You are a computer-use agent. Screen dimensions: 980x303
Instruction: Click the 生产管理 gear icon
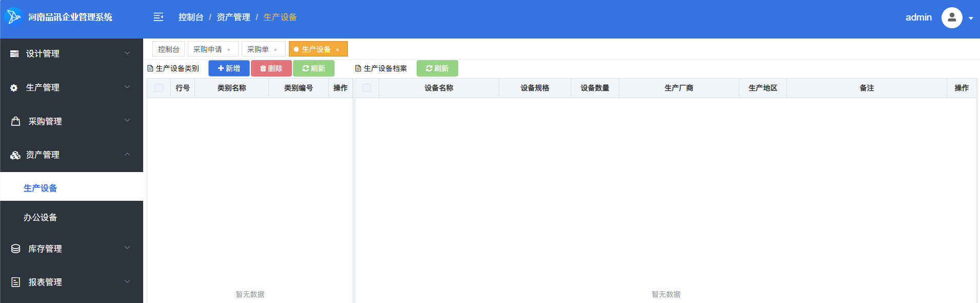point(14,88)
